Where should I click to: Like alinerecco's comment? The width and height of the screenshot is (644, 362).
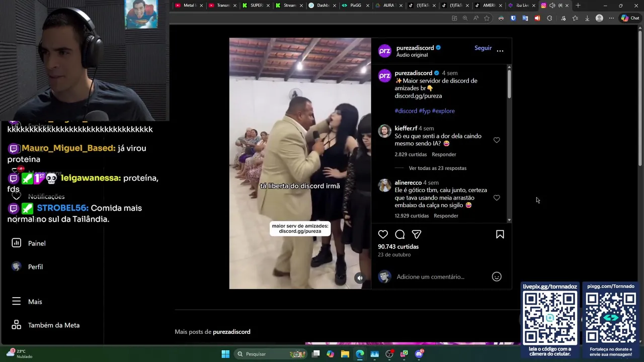point(497,198)
